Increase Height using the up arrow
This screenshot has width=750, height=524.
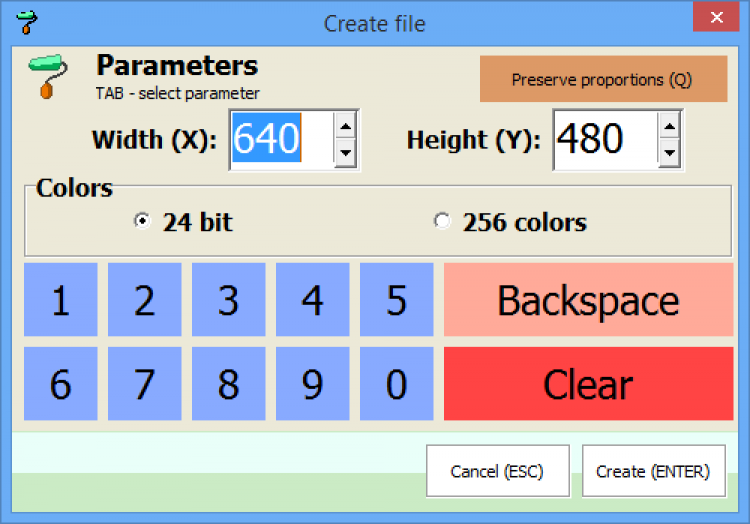(x=669, y=126)
